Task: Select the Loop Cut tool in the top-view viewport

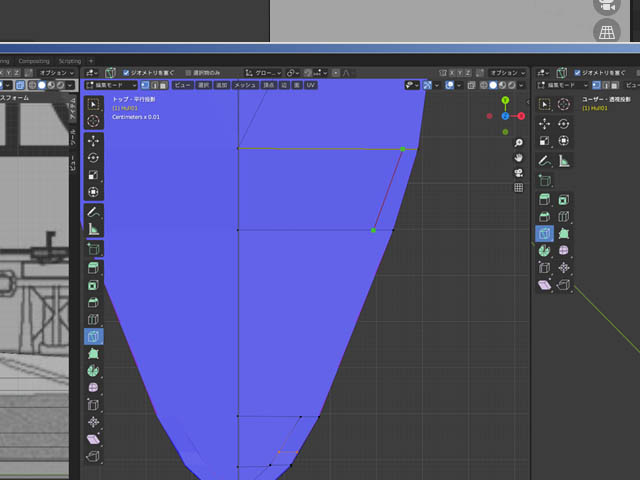Action: (93, 320)
